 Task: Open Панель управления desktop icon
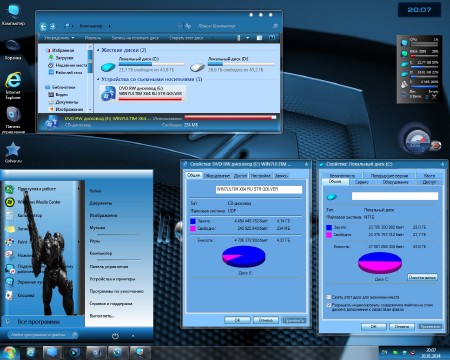pyautogui.click(x=13, y=120)
